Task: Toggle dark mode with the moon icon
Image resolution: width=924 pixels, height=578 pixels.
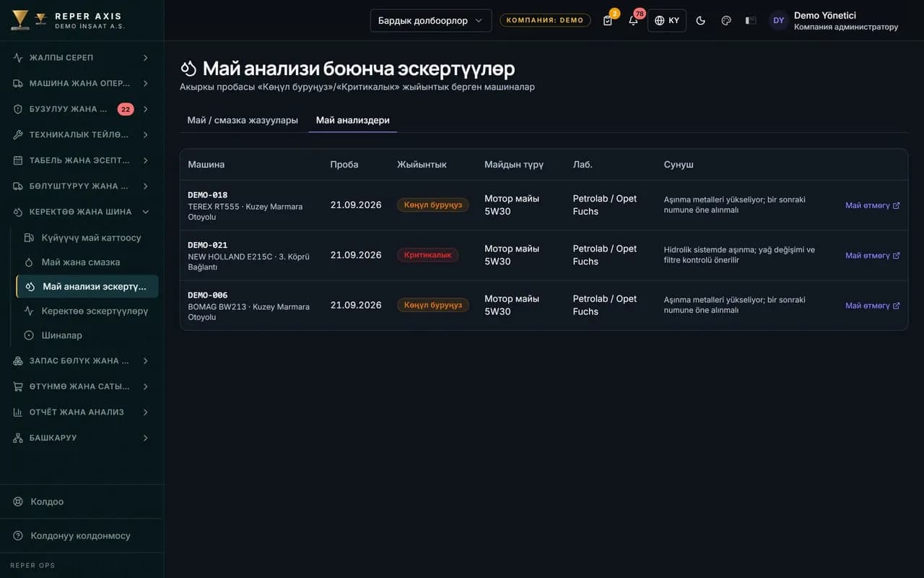Action: [x=700, y=20]
